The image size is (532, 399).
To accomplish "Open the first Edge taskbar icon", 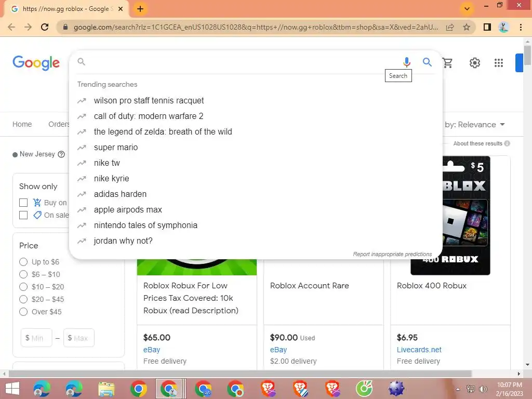I will pyautogui.click(x=42, y=389).
